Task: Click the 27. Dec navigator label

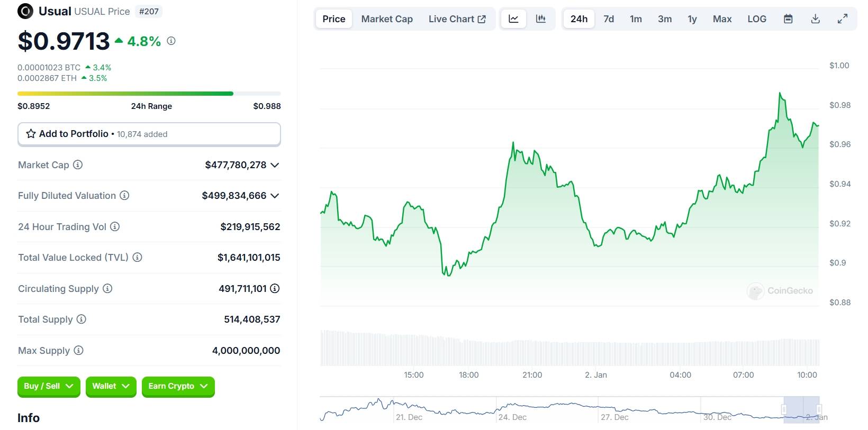Action: [x=614, y=417]
